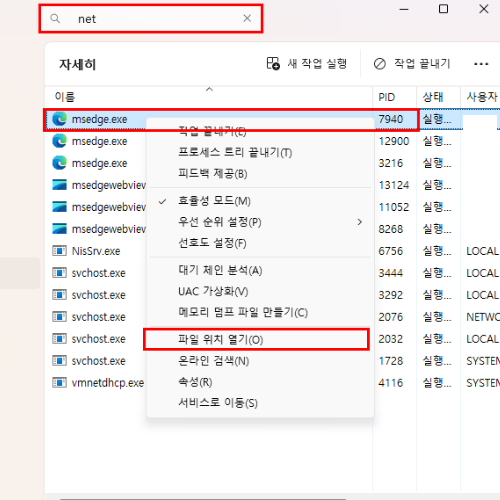Click the NisSrv.exe process icon
This screenshot has height=500, width=500.
point(59,251)
